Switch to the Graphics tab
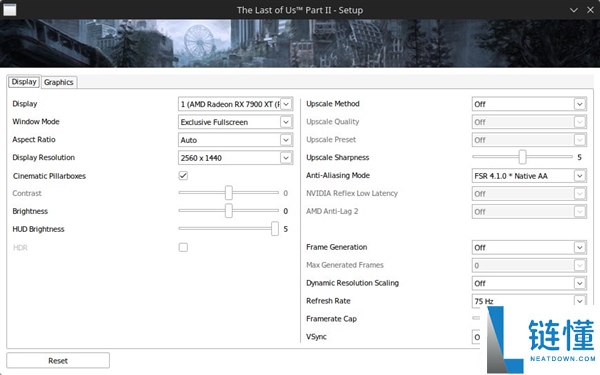The image size is (600, 375). pos(59,82)
